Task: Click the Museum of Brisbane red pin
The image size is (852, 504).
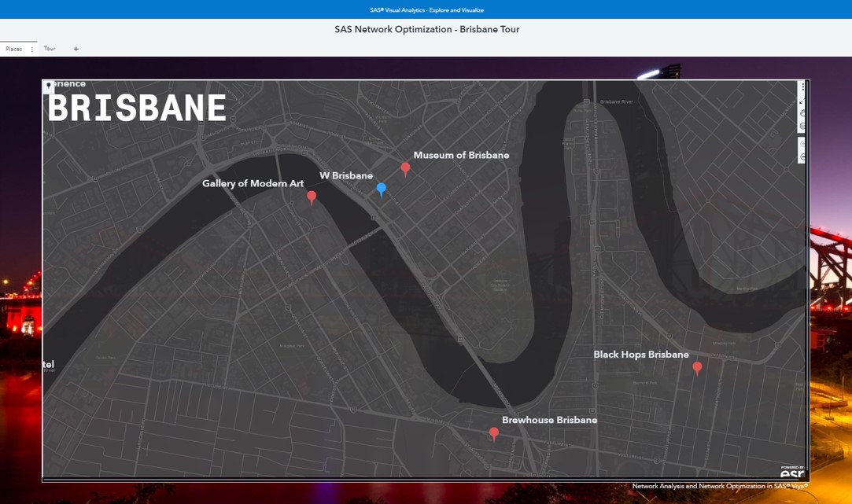Action: (405, 169)
